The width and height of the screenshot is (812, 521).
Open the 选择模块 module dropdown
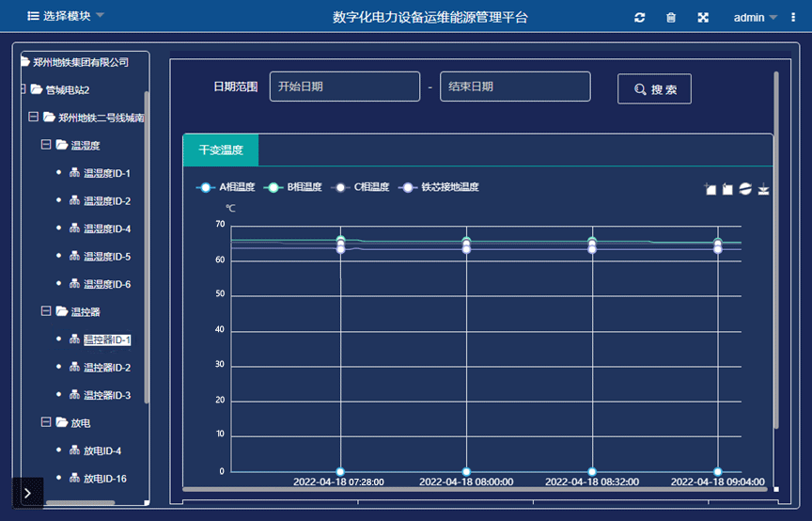coord(66,16)
